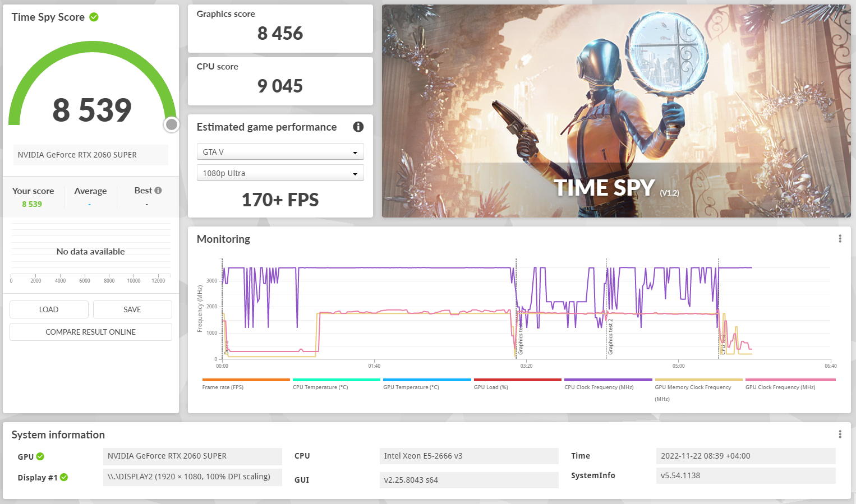856x504 pixels.
Task: Open the 1080p Ultra preset dropdown
Action: (x=280, y=173)
